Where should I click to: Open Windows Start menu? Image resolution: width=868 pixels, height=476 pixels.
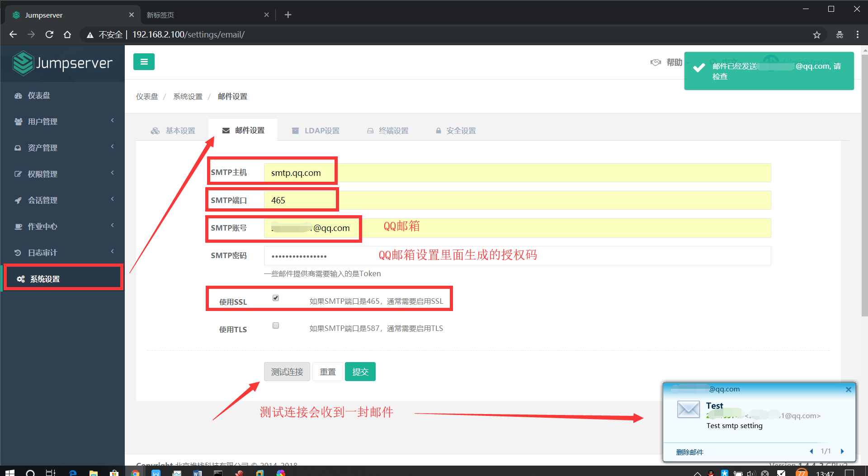(x=10, y=472)
